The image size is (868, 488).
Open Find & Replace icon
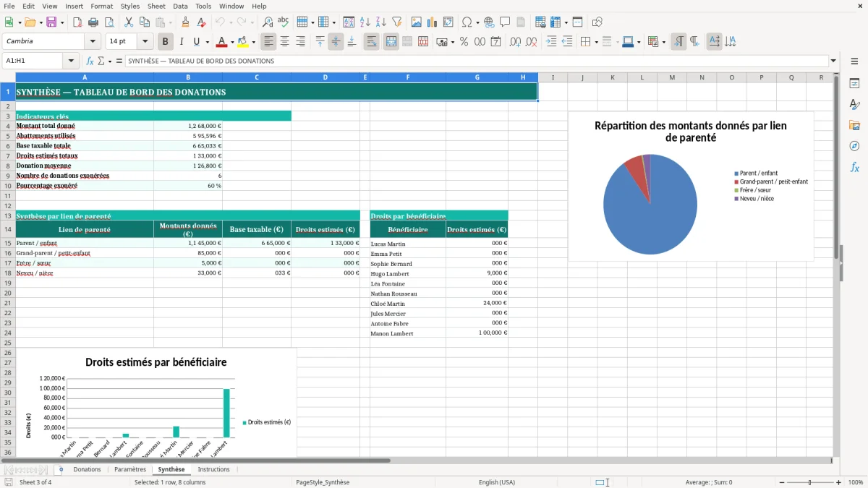click(268, 22)
